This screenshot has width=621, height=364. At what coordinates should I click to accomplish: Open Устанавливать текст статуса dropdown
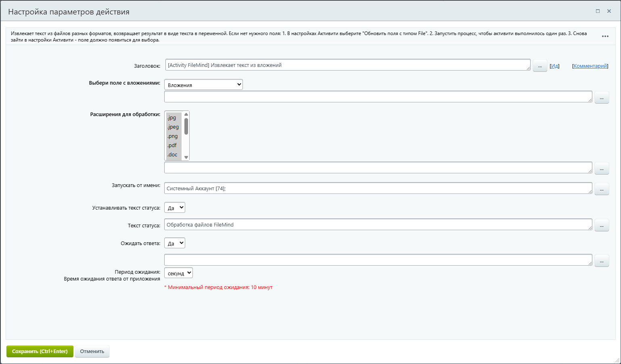tap(174, 208)
